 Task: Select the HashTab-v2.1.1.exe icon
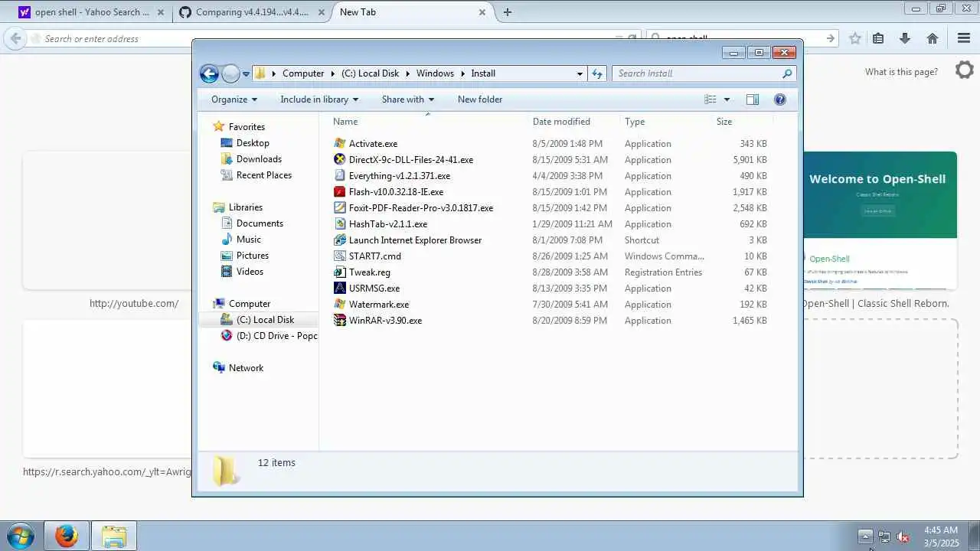[340, 224]
